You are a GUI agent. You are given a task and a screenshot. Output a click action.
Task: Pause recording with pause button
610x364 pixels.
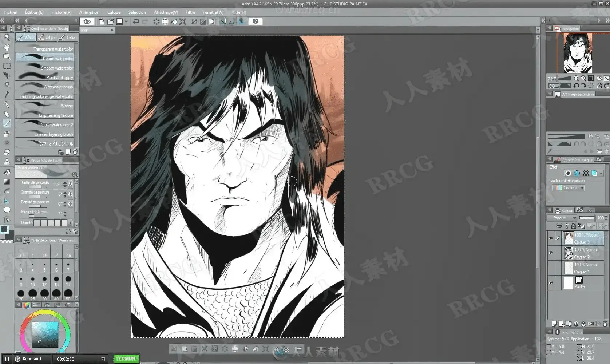point(7,359)
